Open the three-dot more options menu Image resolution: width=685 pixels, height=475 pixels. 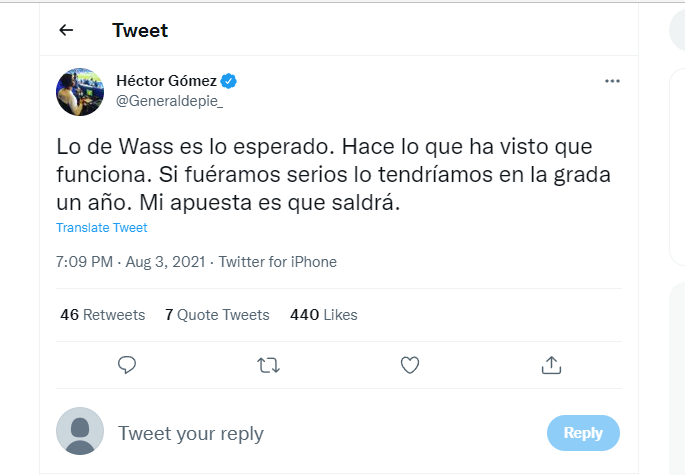pos(613,81)
